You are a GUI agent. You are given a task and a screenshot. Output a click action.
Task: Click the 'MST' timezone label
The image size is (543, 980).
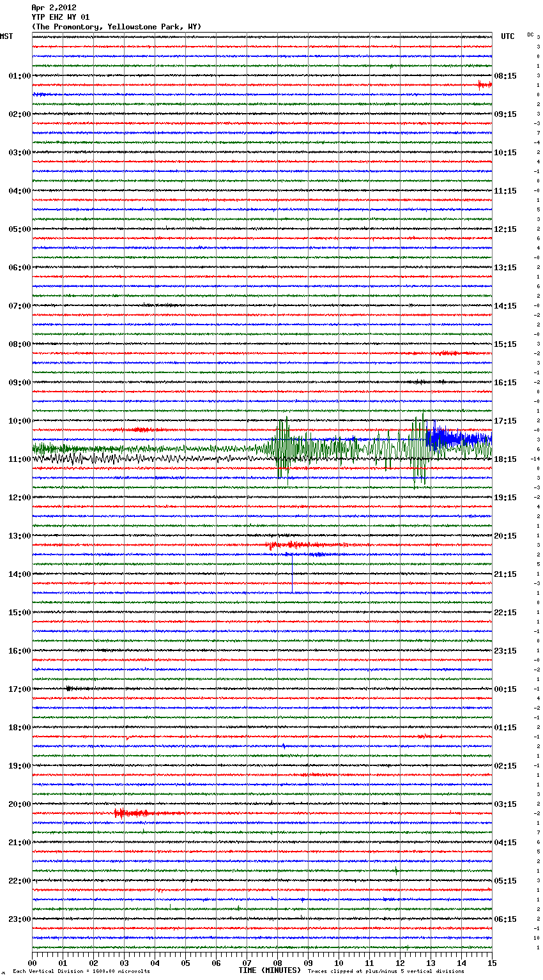coord(6,36)
